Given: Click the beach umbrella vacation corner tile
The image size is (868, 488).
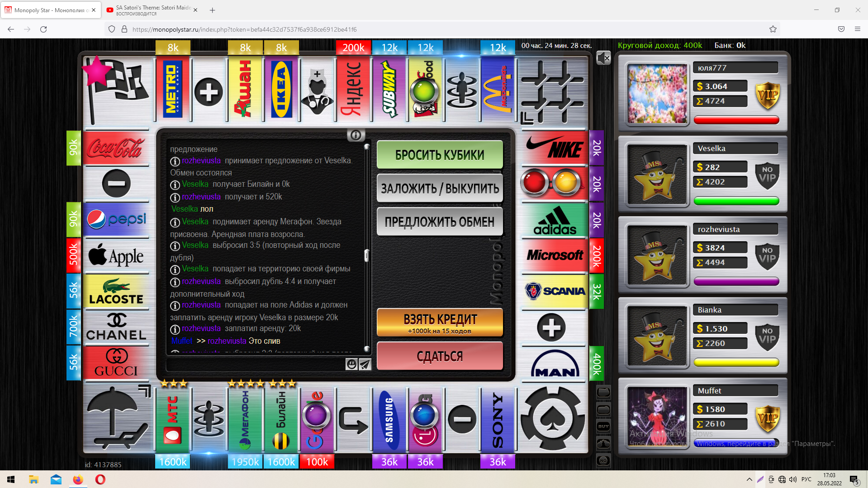Looking at the screenshot, I should tap(118, 418).
